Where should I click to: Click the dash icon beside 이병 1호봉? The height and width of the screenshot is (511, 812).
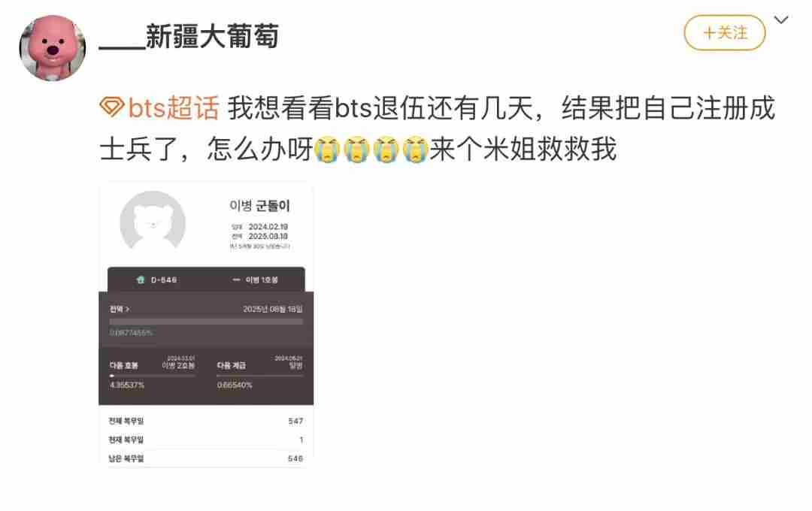click(x=236, y=280)
